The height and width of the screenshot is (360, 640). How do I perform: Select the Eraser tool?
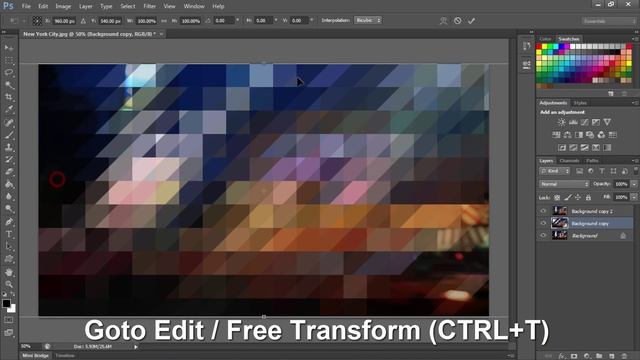9,172
